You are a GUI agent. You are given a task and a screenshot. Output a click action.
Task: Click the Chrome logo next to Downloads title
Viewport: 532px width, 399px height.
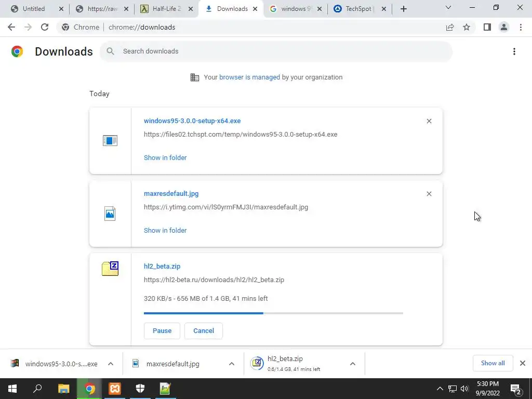pyautogui.click(x=17, y=51)
